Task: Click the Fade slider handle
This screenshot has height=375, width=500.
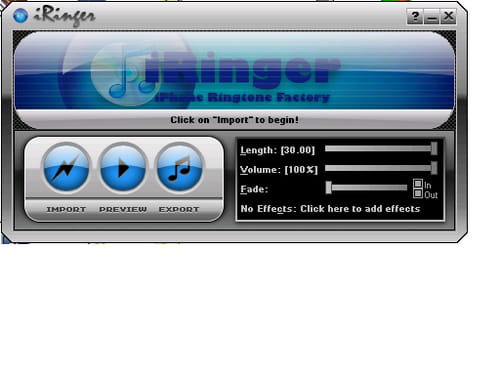Action: [x=329, y=187]
